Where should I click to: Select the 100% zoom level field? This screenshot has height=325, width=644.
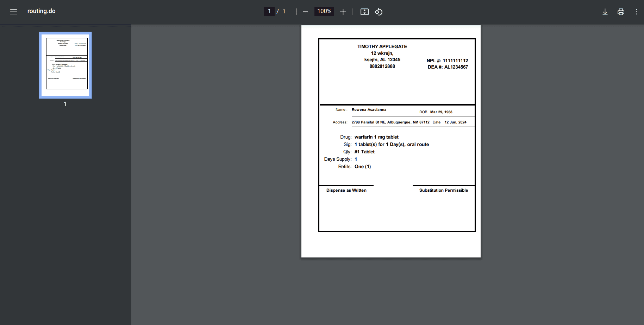click(324, 11)
